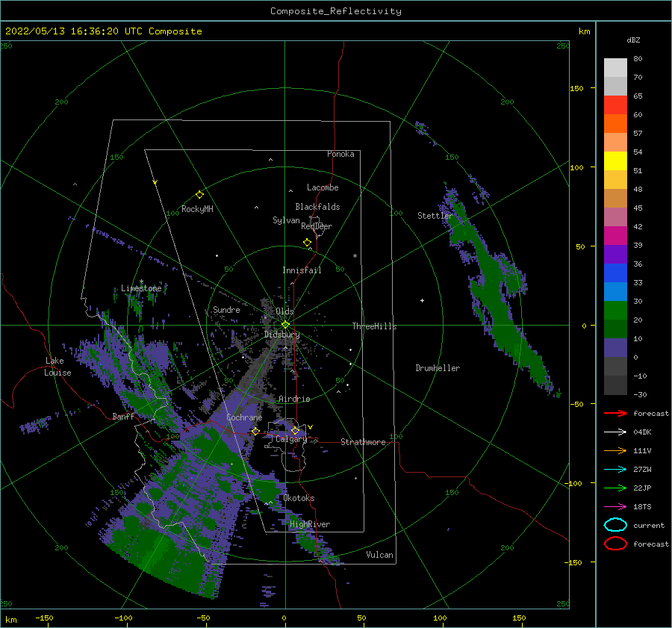The width and height of the screenshot is (672, 628).
Task: Click the Didsbury town label
Action: point(282,335)
